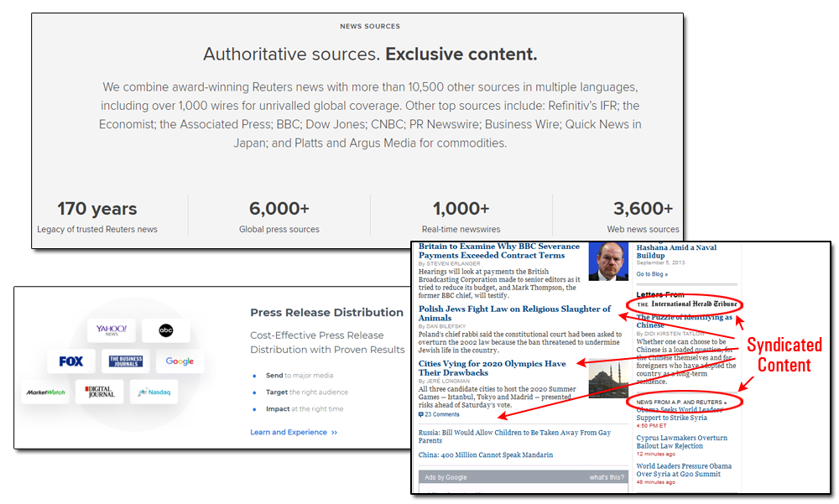This screenshot has width=839, height=504.
Task: Click the Yahoo News logo tile
Action: click(112, 330)
